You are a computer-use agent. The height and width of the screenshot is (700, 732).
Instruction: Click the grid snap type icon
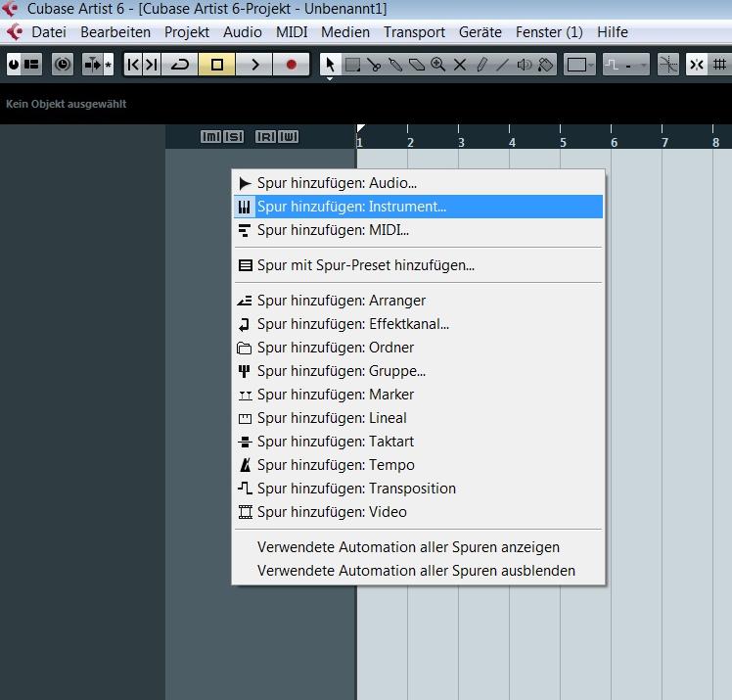[x=719, y=65]
